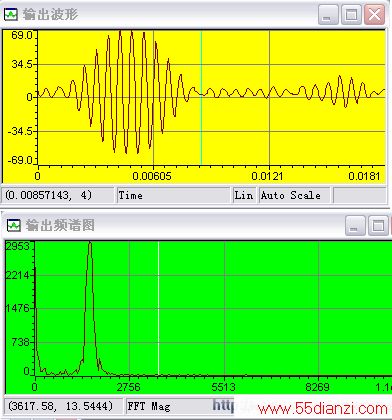This screenshot has width=392, height=420.
Task: Maximize the 输出频谱图 spectrum window
Action: [378, 226]
